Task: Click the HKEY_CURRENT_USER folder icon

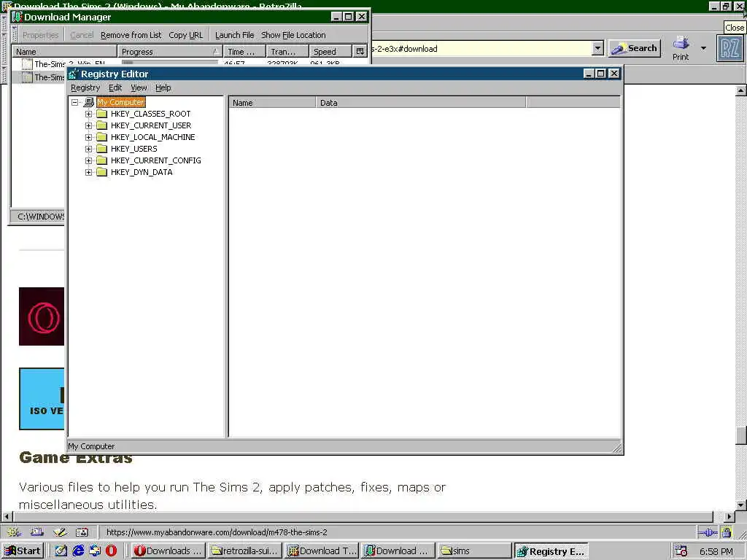Action: click(x=101, y=125)
